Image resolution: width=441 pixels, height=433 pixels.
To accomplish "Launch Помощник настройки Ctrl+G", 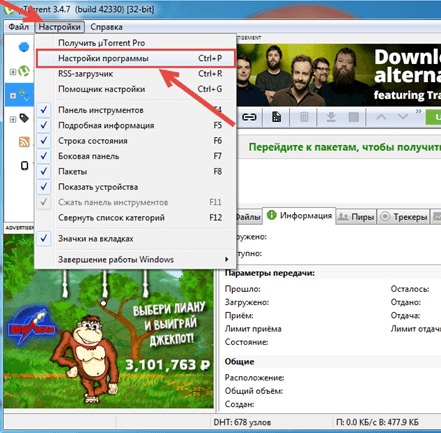I will click(135, 89).
